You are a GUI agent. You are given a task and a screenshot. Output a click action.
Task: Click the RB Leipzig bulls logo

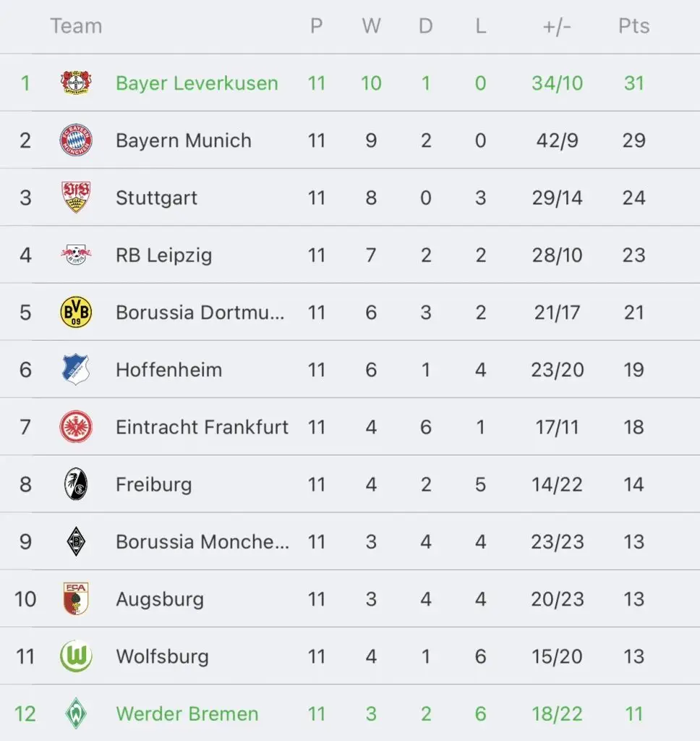76,255
